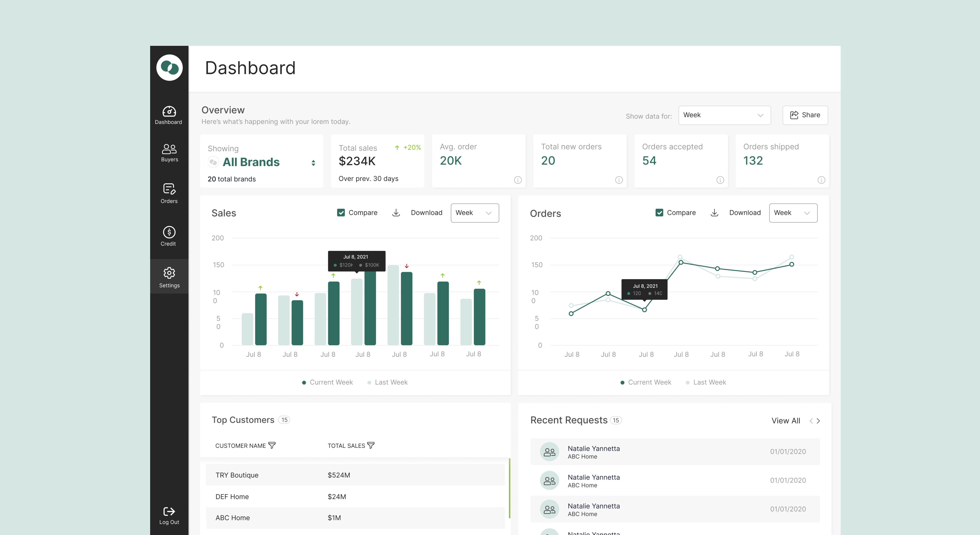Click Log Out in the sidebar

(x=169, y=516)
